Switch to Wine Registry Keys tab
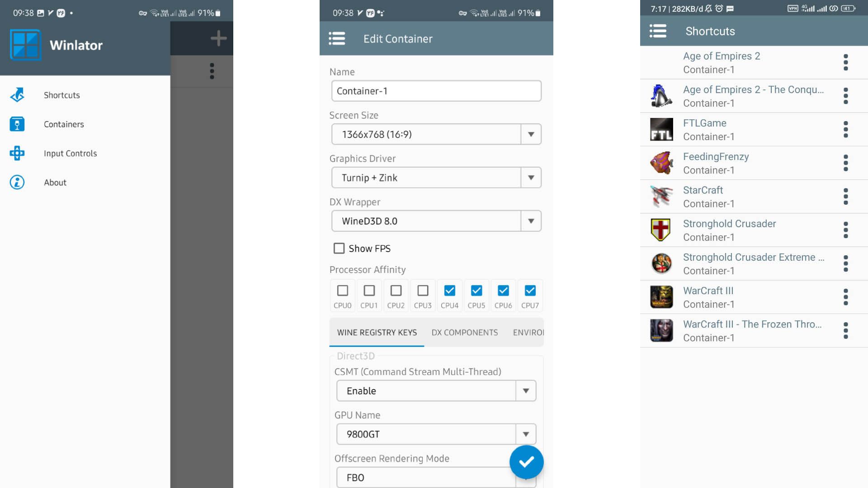This screenshot has height=488, width=868. [377, 332]
